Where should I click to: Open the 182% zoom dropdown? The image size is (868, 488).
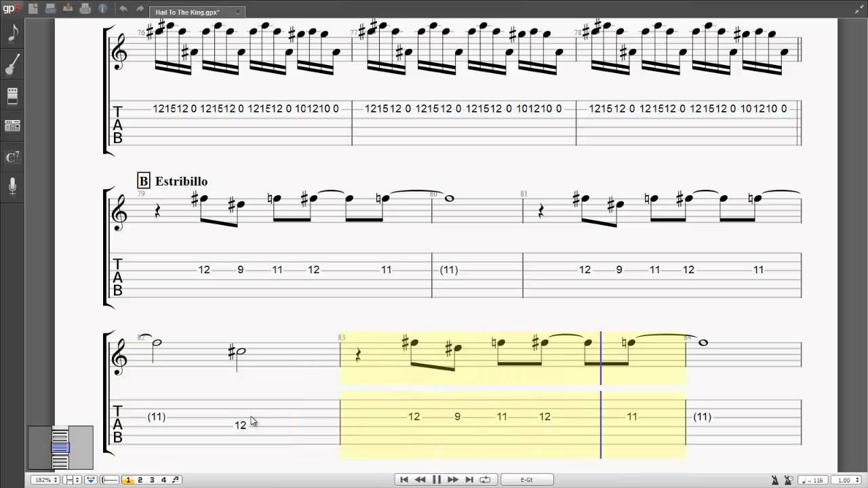pos(45,480)
